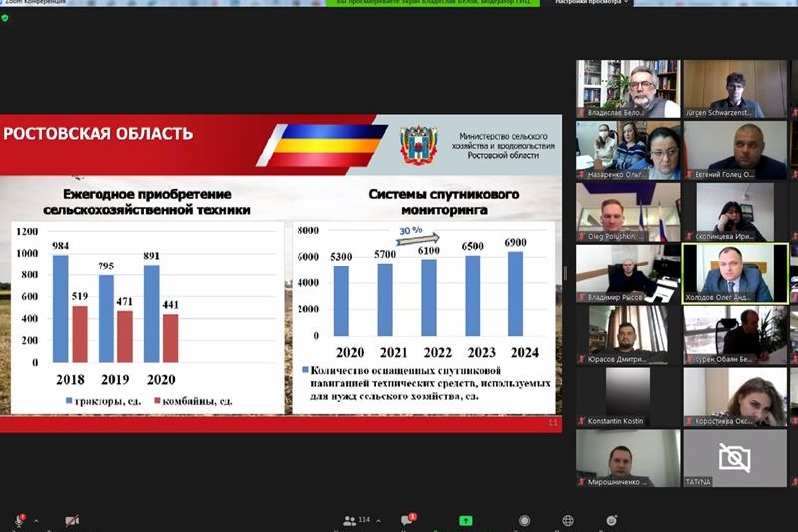The image size is (798, 532).
Task: Click 'Министерство сельского хозяйства' header text
Action: click(502, 145)
